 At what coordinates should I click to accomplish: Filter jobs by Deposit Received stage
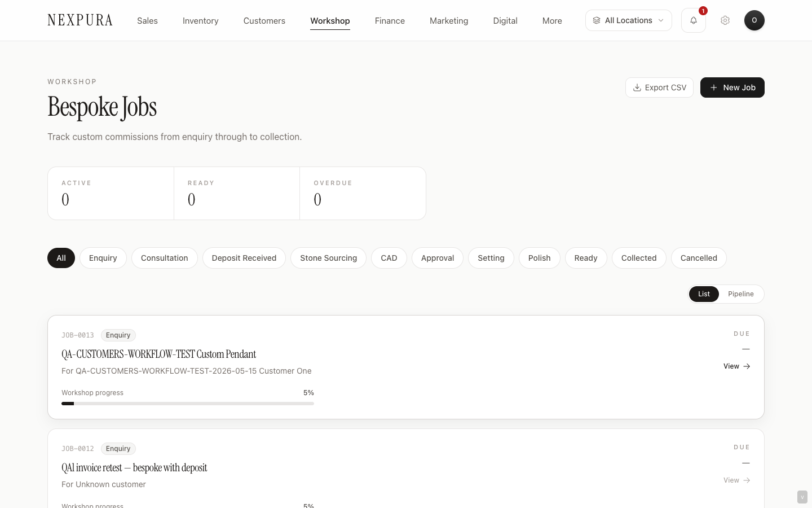244,258
